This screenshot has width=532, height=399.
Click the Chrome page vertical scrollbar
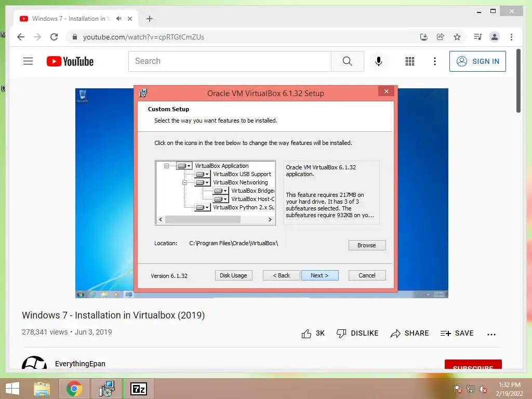518,81
